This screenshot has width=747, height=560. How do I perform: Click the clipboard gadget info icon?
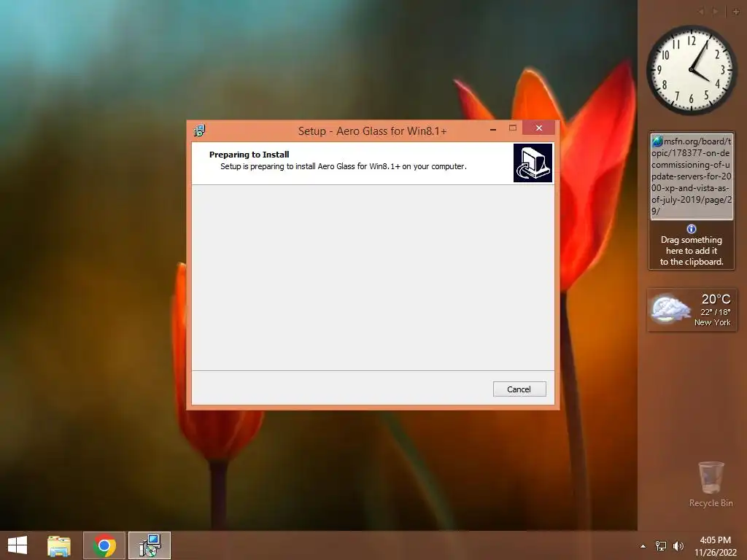tap(692, 229)
